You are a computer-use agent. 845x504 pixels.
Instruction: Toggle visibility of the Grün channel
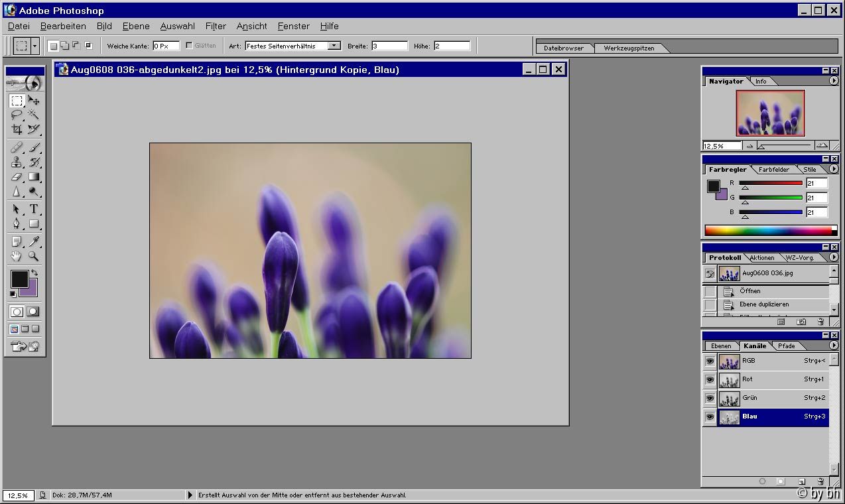coord(710,399)
